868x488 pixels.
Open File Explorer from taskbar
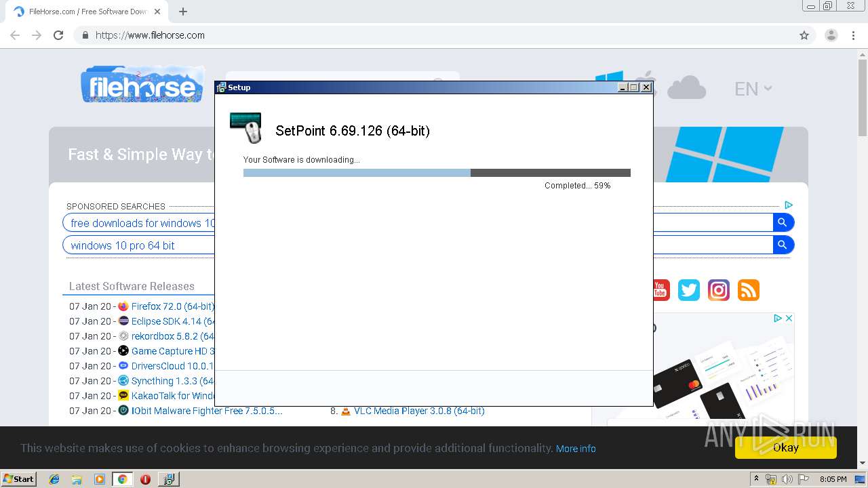pos(77,479)
